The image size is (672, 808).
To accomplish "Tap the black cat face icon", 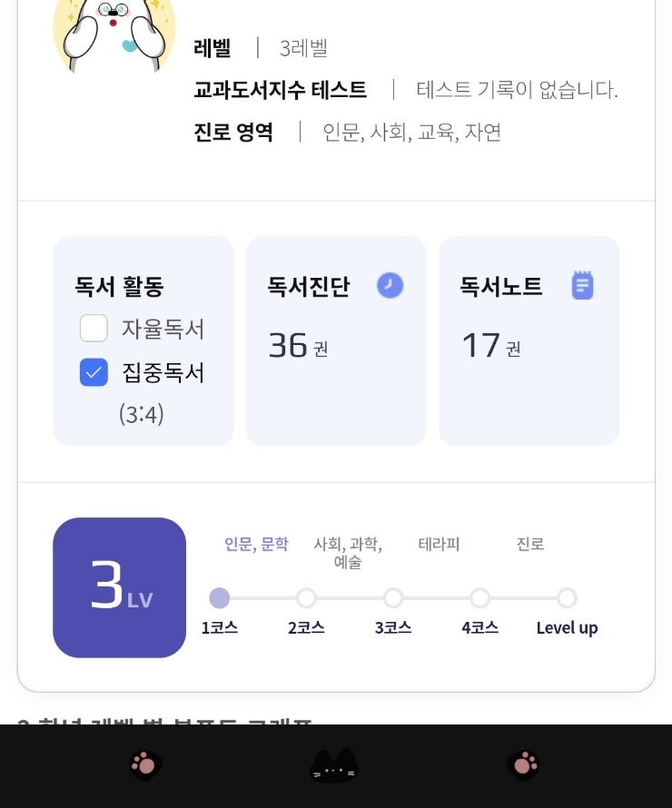I will coord(334,766).
